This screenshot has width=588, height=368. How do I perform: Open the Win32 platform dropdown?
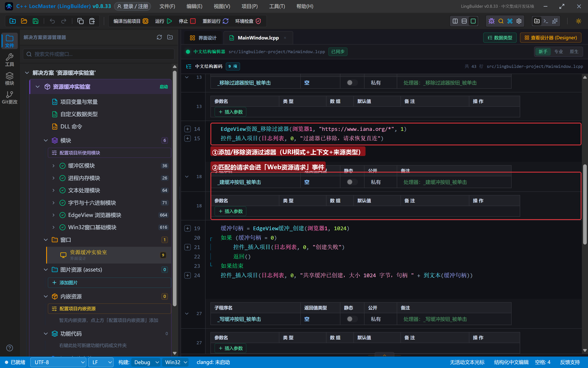176,362
